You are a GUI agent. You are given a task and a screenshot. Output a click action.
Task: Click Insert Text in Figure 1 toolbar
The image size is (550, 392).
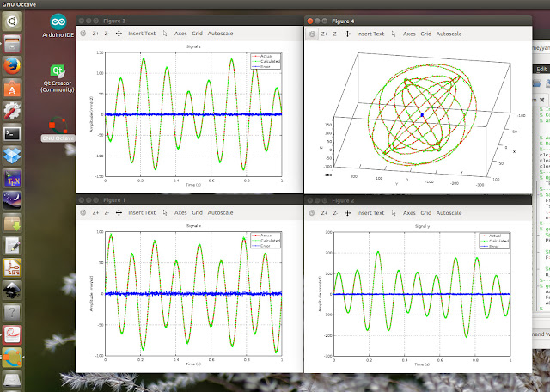tap(142, 212)
